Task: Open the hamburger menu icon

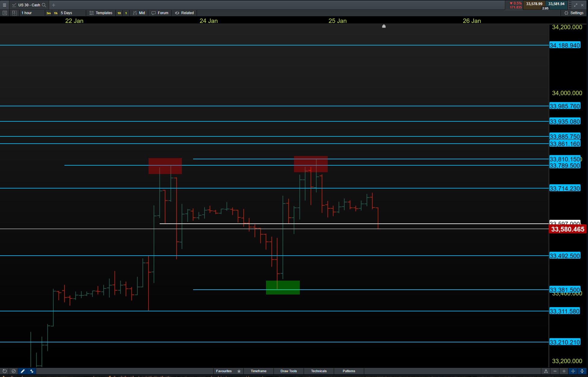Action: point(5,5)
